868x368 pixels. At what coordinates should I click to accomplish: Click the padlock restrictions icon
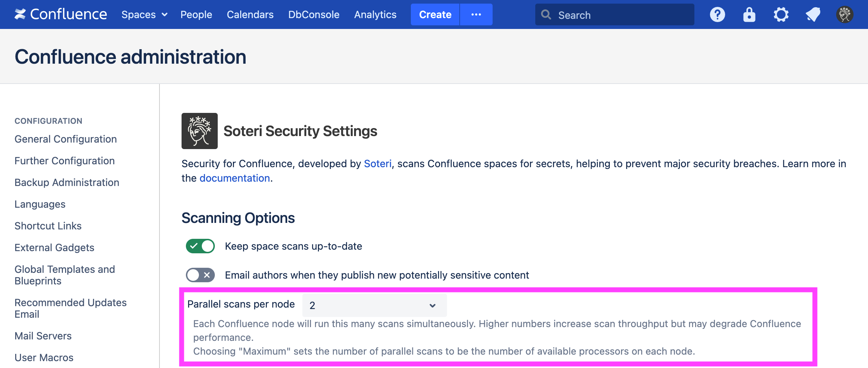point(749,14)
